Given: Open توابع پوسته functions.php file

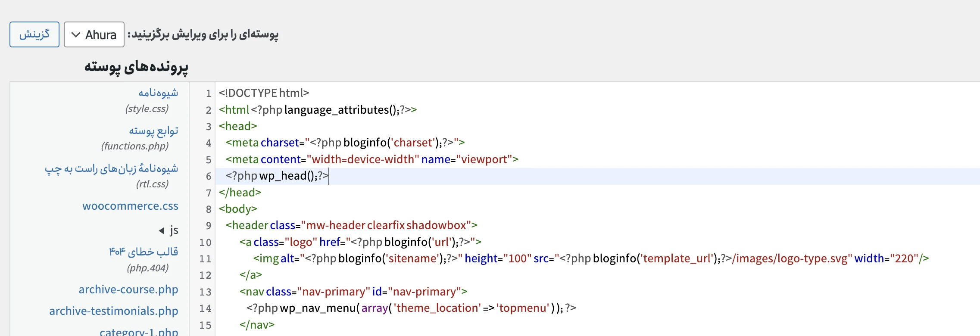Looking at the screenshot, I should pyautogui.click(x=153, y=131).
